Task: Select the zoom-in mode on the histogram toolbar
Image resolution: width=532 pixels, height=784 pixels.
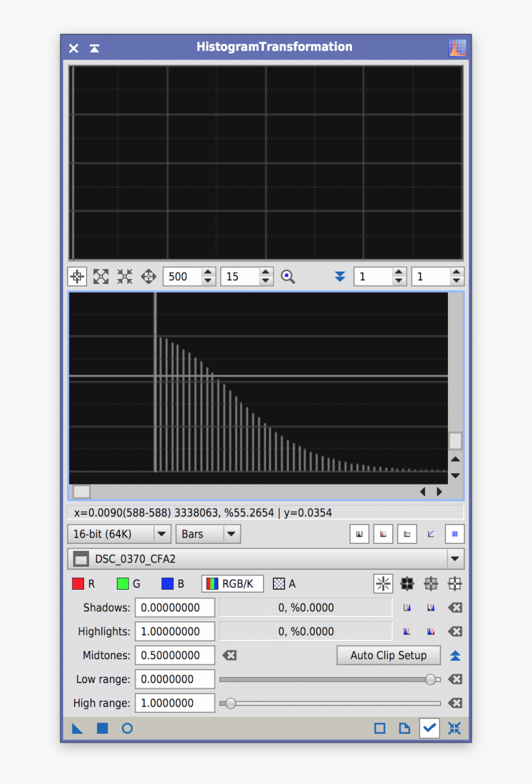Action: coord(288,277)
